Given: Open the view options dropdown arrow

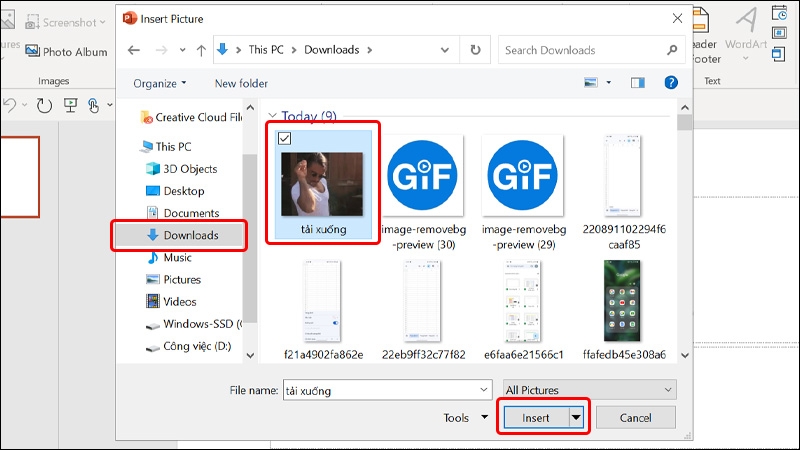Looking at the screenshot, I should pos(608,82).
